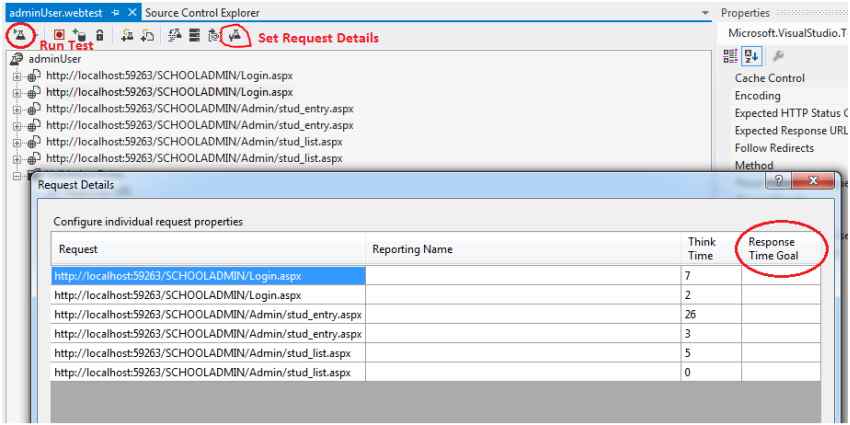
Task: Click Response Time Goal cell for think time 5 row
Action: [781, 353]
